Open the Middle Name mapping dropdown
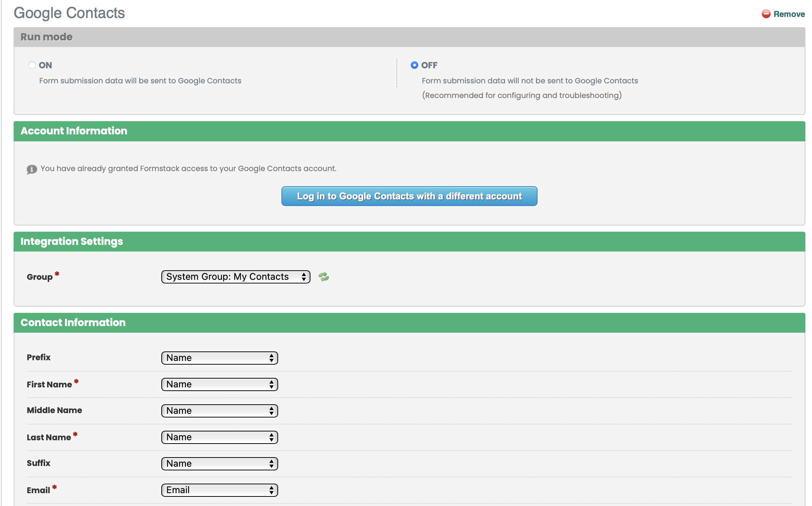The image size is (812, 506). [219, 411]
